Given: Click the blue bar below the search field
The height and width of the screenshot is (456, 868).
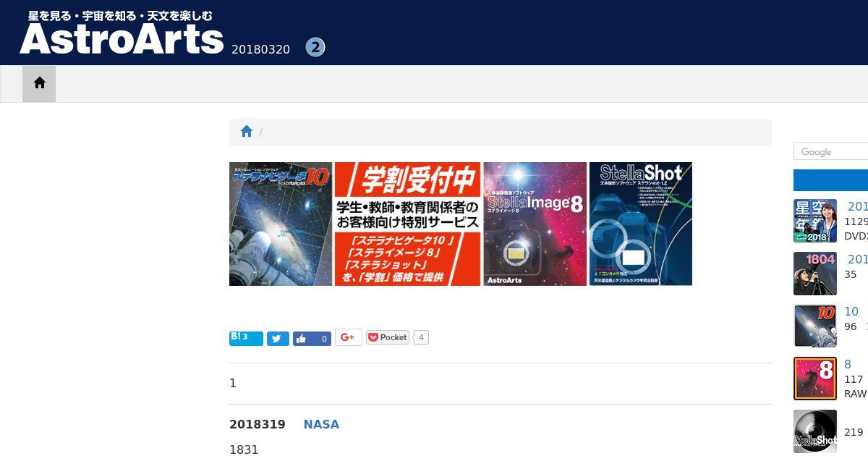Looking at the screenshot, I should point(830,180).
